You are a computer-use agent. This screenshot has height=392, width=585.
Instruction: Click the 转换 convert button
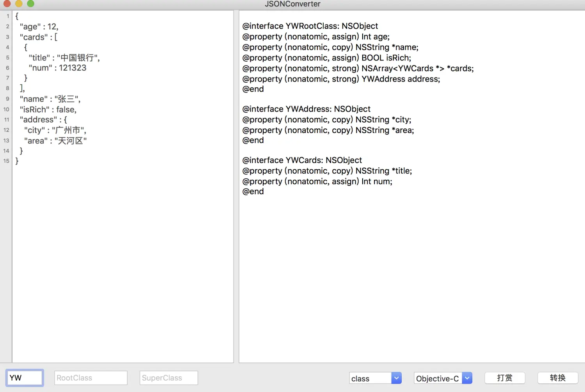(x=558, y=378)
